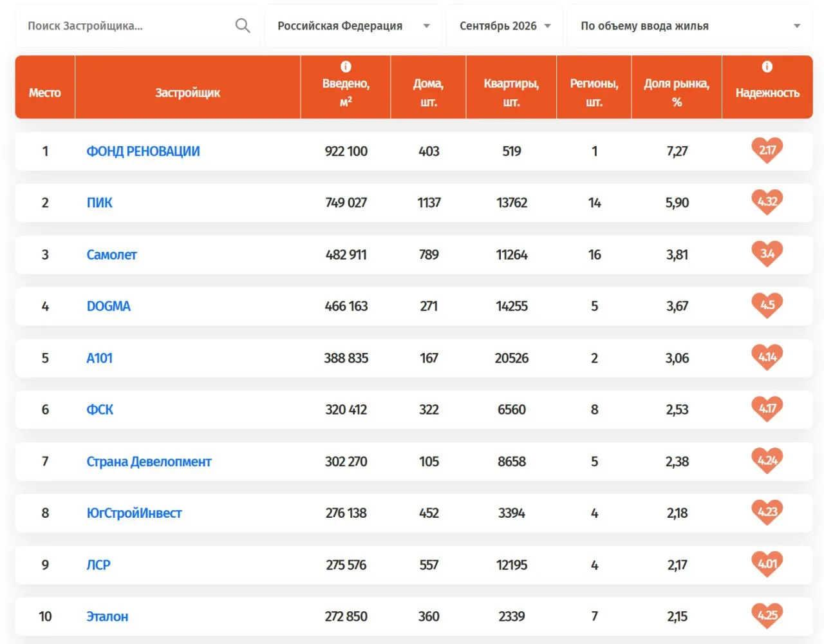
Task: Click the search magnifier icon
Action: pyautogui.click(x=243, y=26)
